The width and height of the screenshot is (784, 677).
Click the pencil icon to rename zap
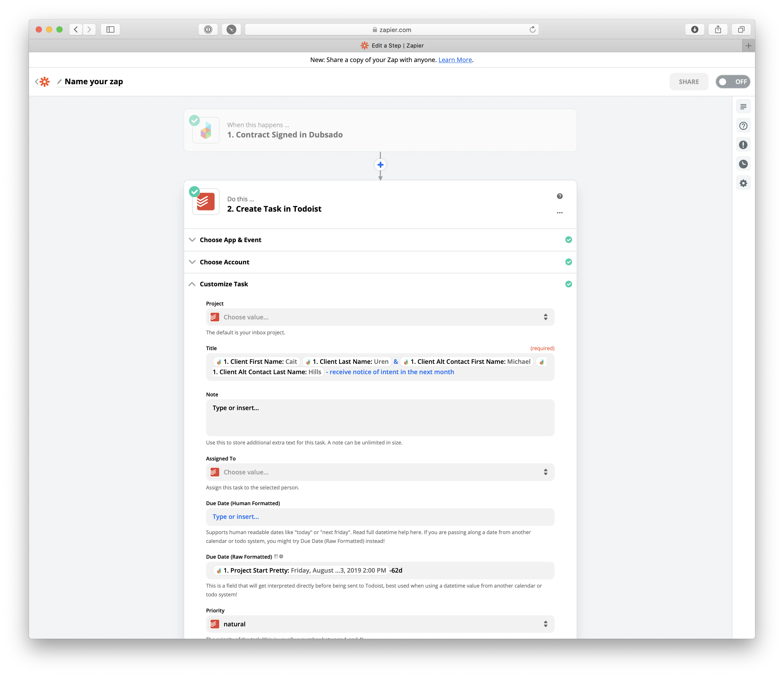pyautogui.click(x=59, y=82)
